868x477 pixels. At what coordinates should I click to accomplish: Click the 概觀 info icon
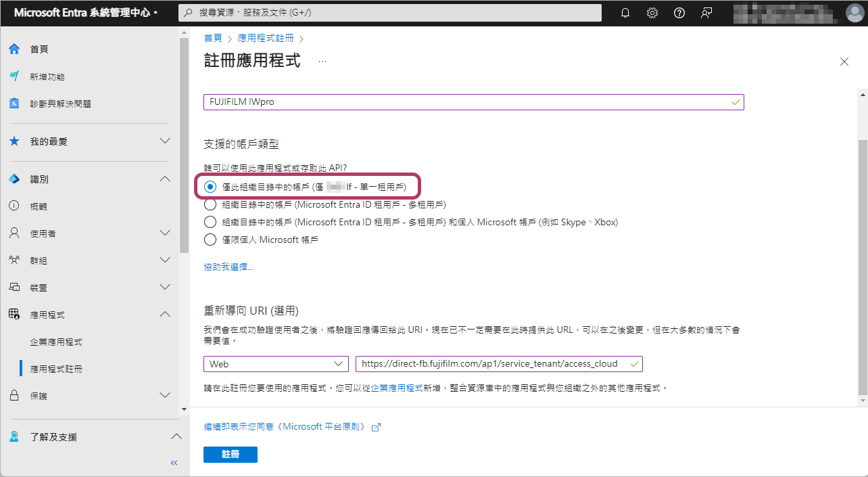14,206
